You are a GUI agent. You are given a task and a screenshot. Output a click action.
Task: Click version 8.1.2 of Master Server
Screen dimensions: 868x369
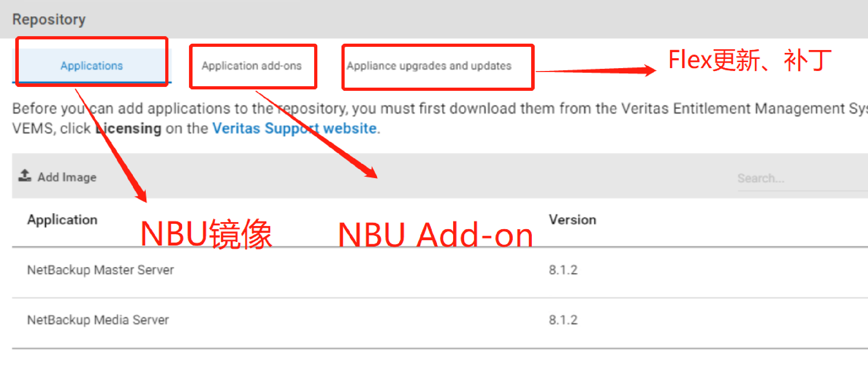point(563,270)
